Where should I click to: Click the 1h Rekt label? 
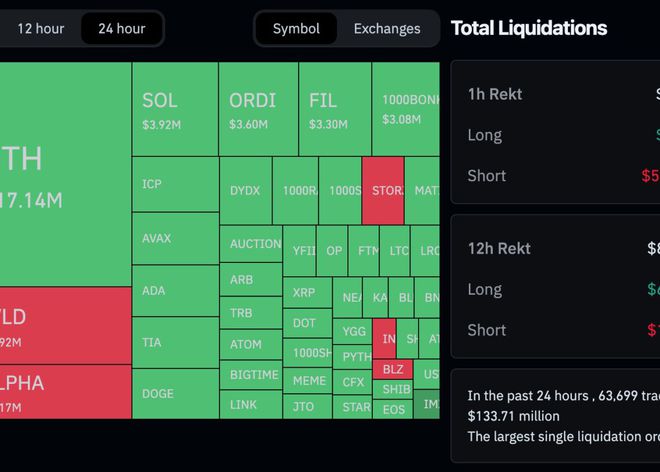point(495,94)
